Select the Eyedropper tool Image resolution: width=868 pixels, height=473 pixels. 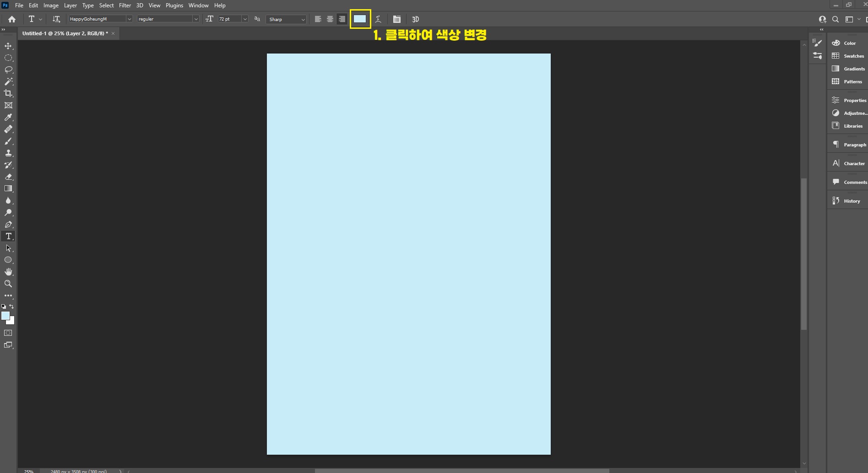pyautogui.click(x=8, y=117)
